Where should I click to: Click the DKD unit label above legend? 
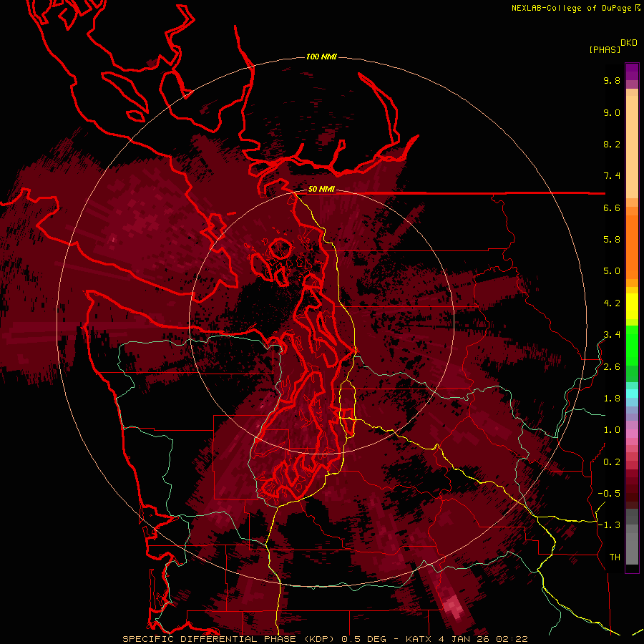coord(629,43)
